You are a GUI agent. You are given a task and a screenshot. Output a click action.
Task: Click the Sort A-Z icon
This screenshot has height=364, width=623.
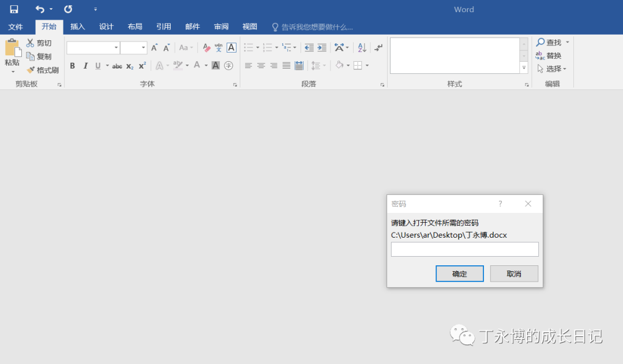click(x=362, y=48)
